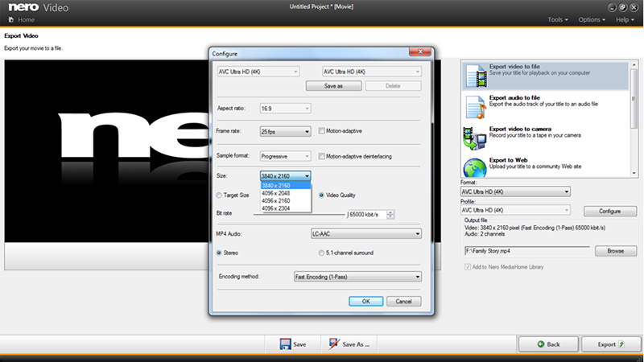Click the Configure button

[610, 212]
